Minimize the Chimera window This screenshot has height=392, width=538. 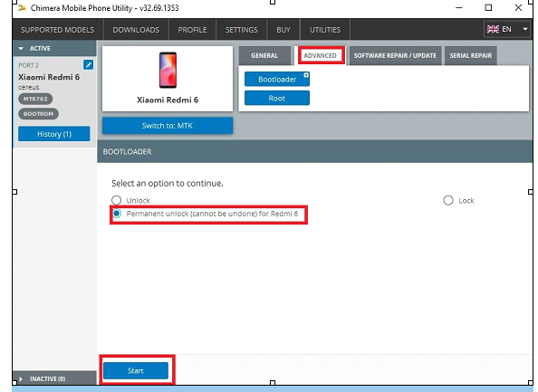tap(459, 7)
